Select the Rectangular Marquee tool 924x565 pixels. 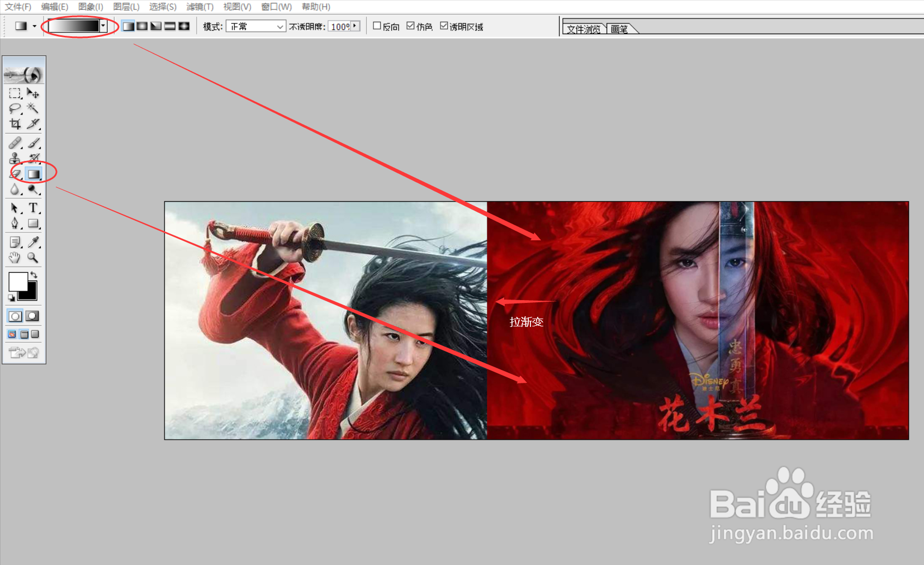(x=15, y=93)
